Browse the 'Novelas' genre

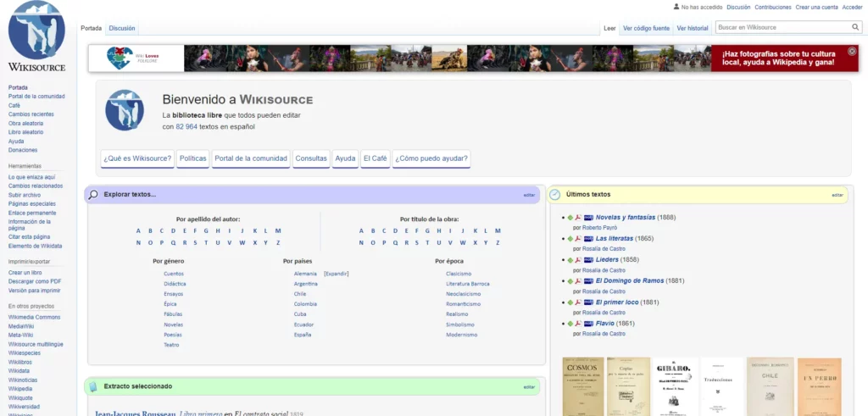pyautogui.click(x=173, y=324)
